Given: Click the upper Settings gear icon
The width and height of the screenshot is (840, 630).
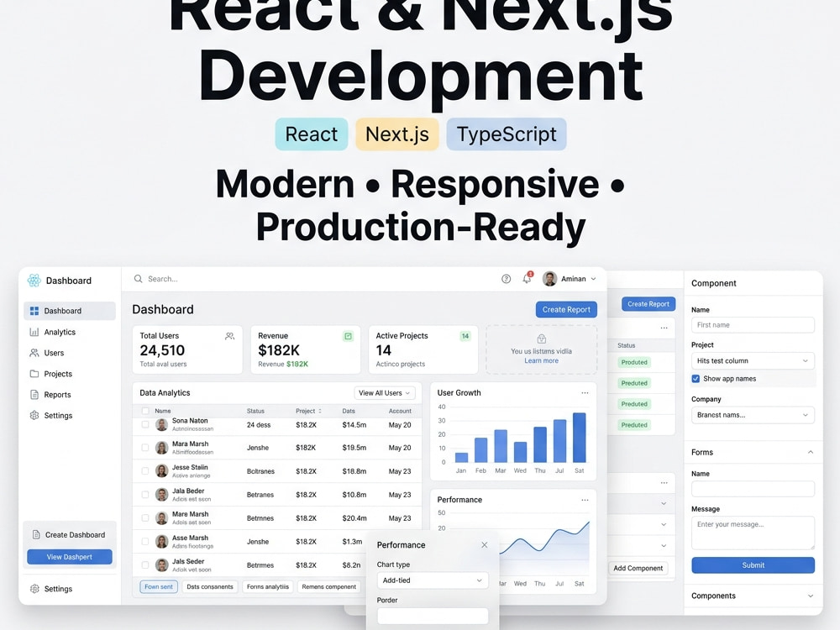Looking at the screenshot, I should pyautogui.click(x=34, y=415).
